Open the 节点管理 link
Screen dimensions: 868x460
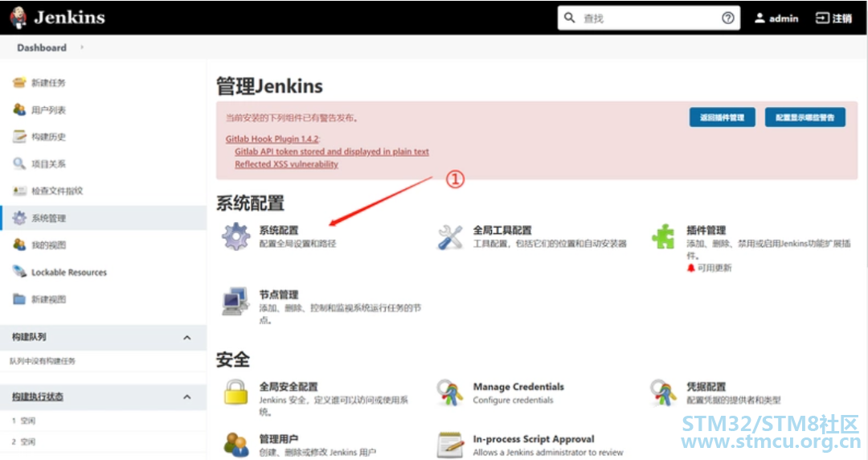tap(278, 294)
